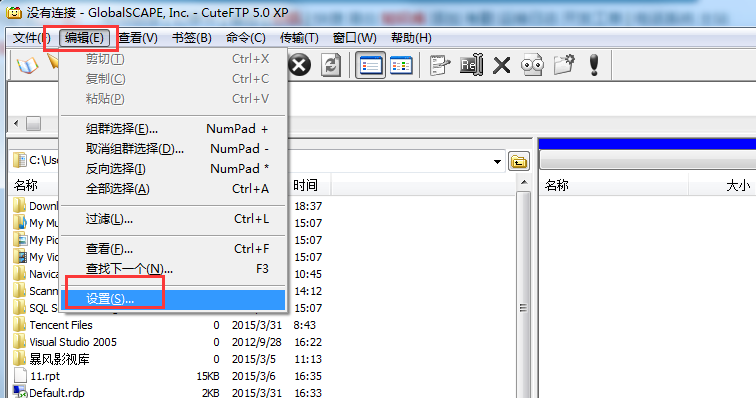This screenshot has width=756, height=398.
Task: Click the 14:12 time cell
Action: [308, 291]
